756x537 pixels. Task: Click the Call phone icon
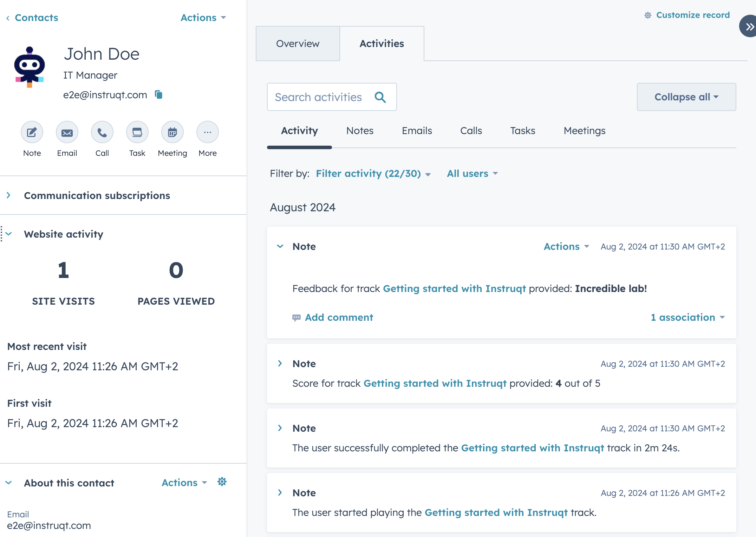(x=102, y=132)
